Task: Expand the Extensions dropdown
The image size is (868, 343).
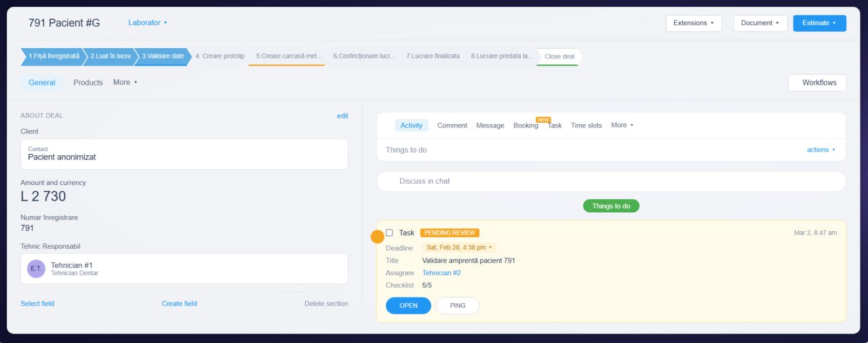Action: (x=694, y=23)
